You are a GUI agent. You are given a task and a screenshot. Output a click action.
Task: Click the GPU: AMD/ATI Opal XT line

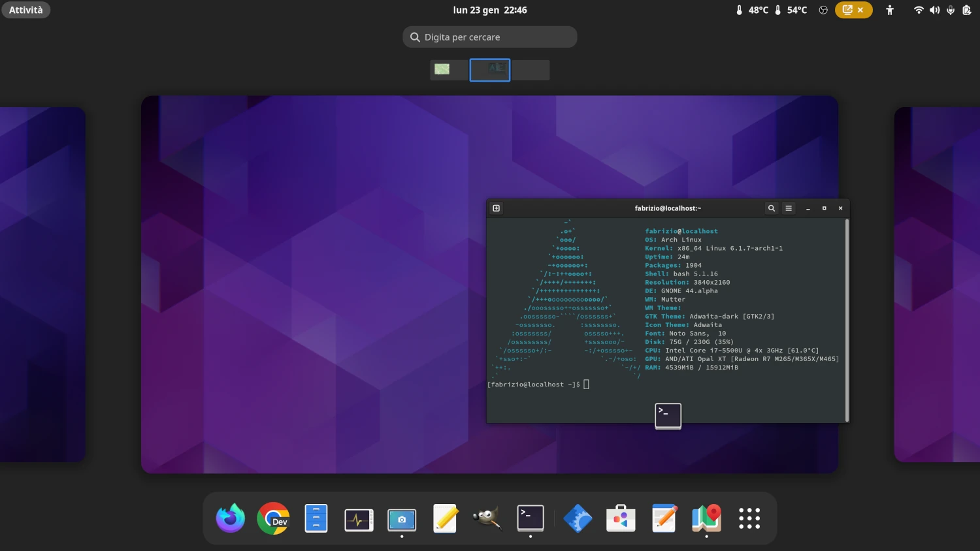click(742, 358)
